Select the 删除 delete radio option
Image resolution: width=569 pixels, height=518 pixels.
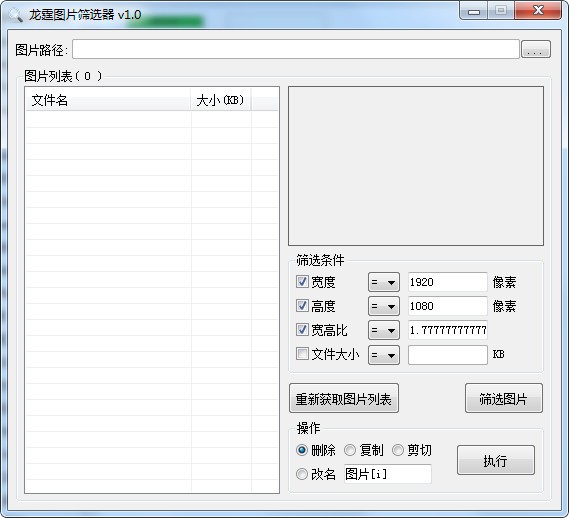[x=302, y=450]
